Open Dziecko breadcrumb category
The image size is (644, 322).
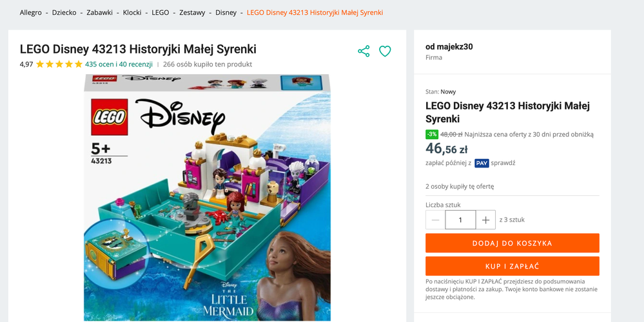(x=64, y=13)
